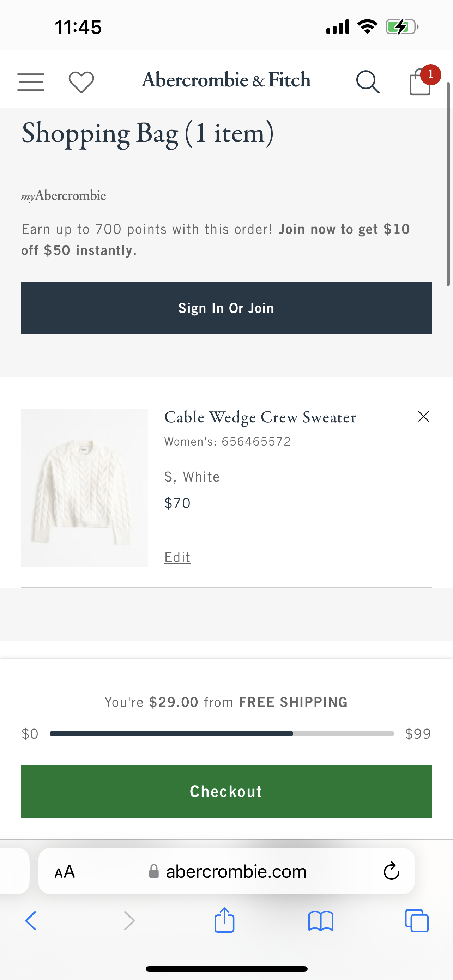
Task: Open the saved favorites heart icon
Action: 81,82
